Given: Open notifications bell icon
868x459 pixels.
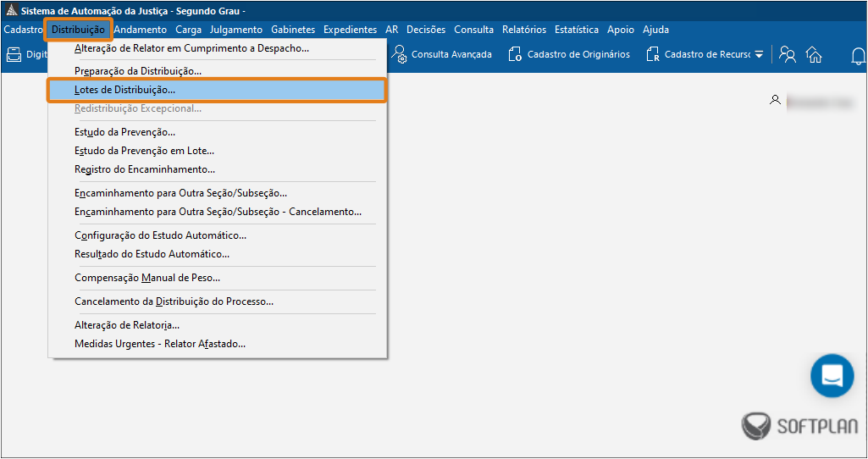Looking at the screenshot, I should [859, 55].
